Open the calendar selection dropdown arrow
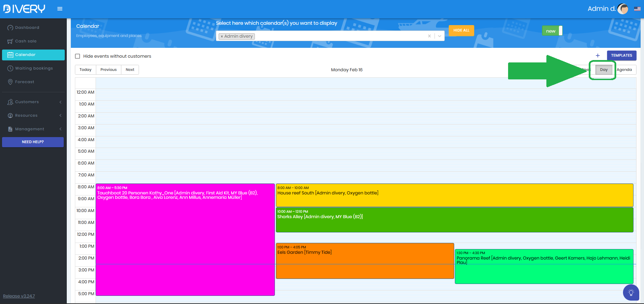The width and height of the screenshot is (644, 304). [440, 36]
